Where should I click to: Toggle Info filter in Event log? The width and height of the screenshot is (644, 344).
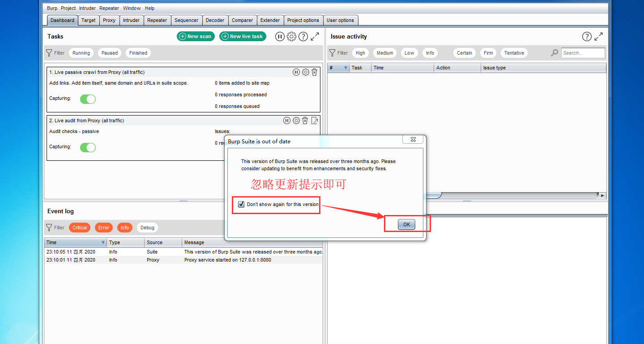click(125, 228)
